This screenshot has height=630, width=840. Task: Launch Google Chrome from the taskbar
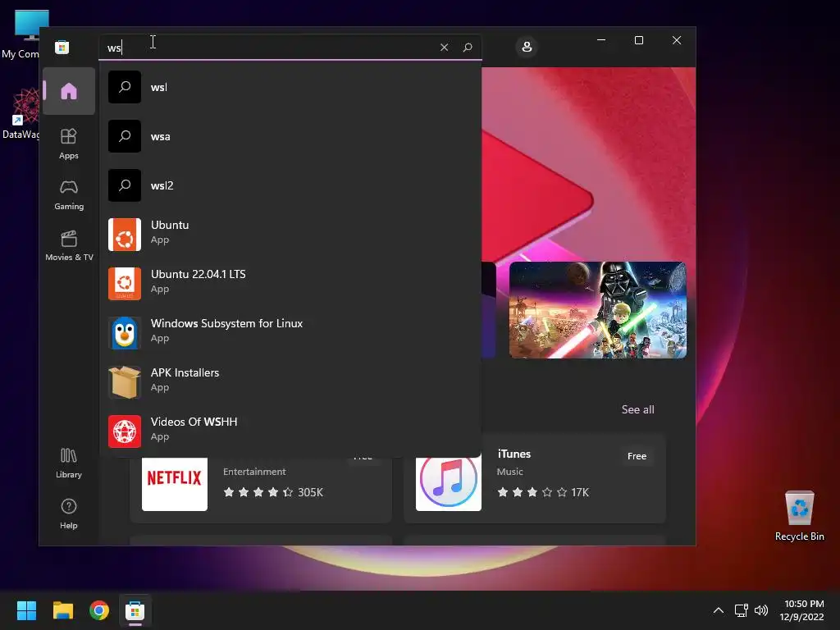(x=99, y=610)
